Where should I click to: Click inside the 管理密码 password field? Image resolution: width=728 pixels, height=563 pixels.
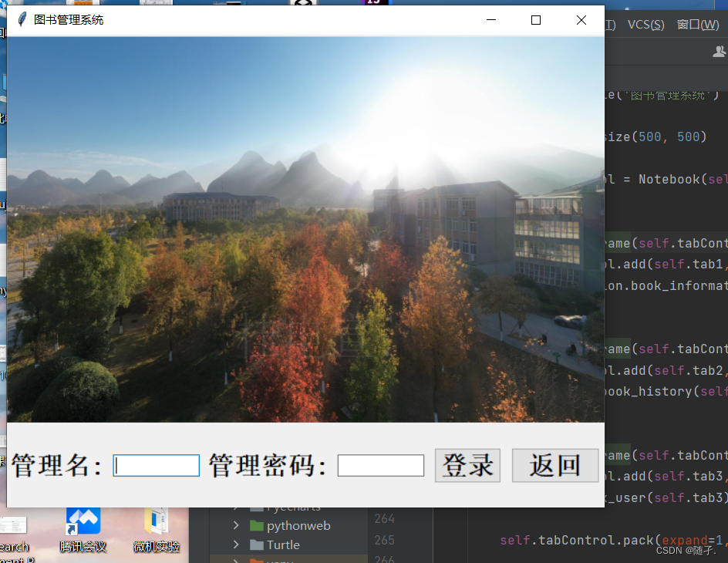(x=380, y=465)
